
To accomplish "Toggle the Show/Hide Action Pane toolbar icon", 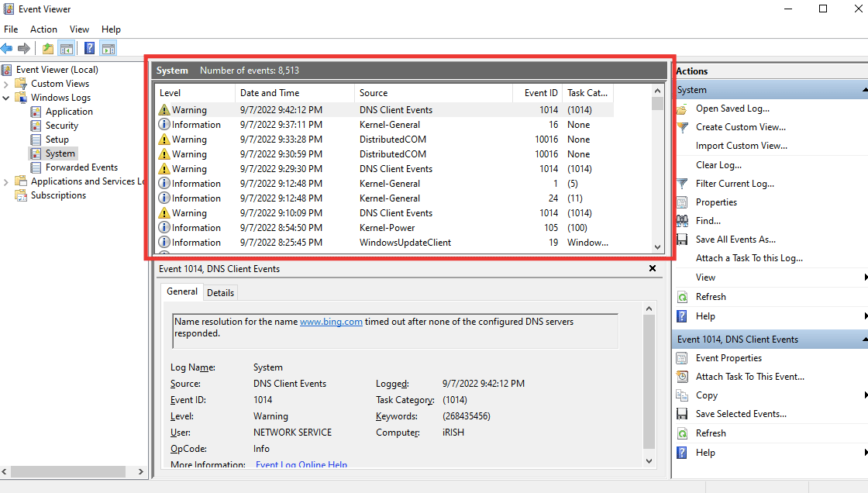I will point(108,49).
